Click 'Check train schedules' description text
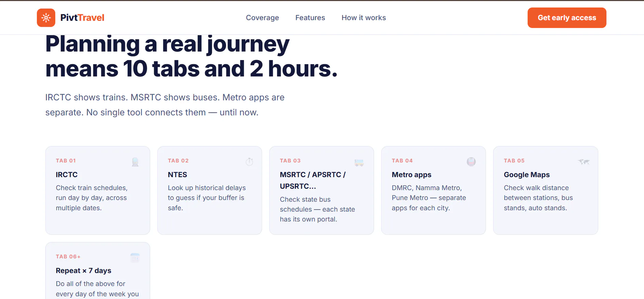This screenshot has height=299, width=644. (92, 198)
